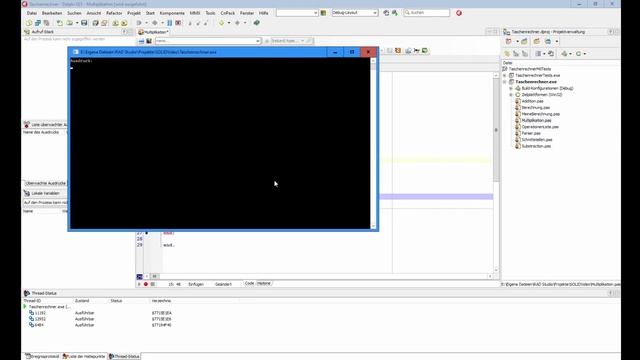Open the Datei menu

coord(31,13)
